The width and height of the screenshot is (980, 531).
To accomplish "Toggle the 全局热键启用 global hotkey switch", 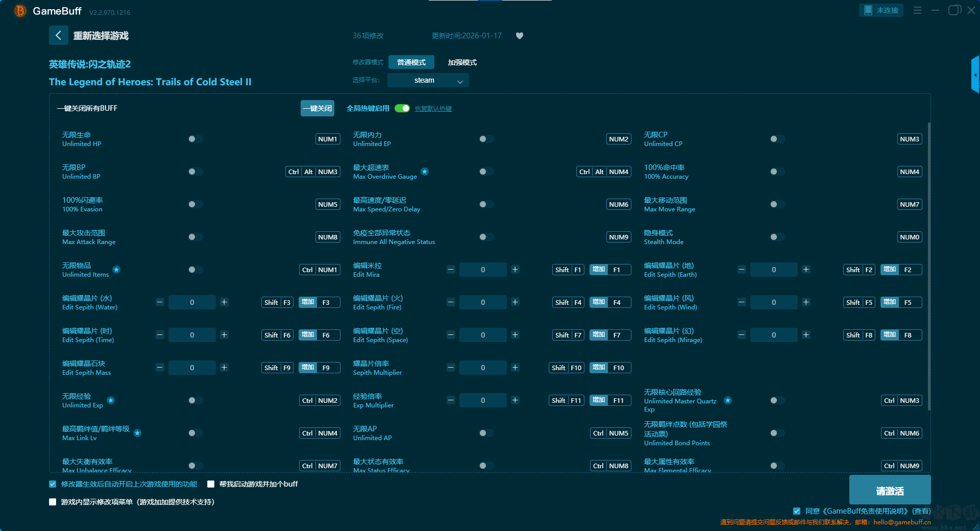I will (402, 108).
